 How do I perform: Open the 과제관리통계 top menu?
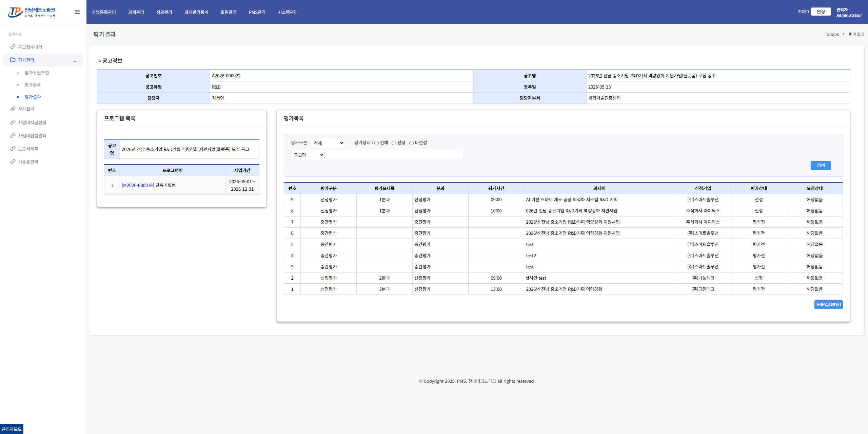[x=196, y=12]
